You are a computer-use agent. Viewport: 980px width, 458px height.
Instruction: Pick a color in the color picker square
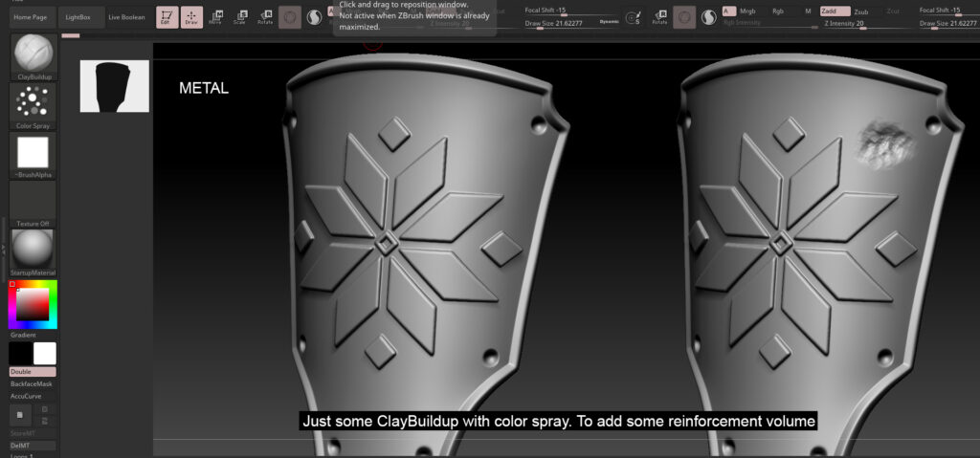[x=32, y=304]
